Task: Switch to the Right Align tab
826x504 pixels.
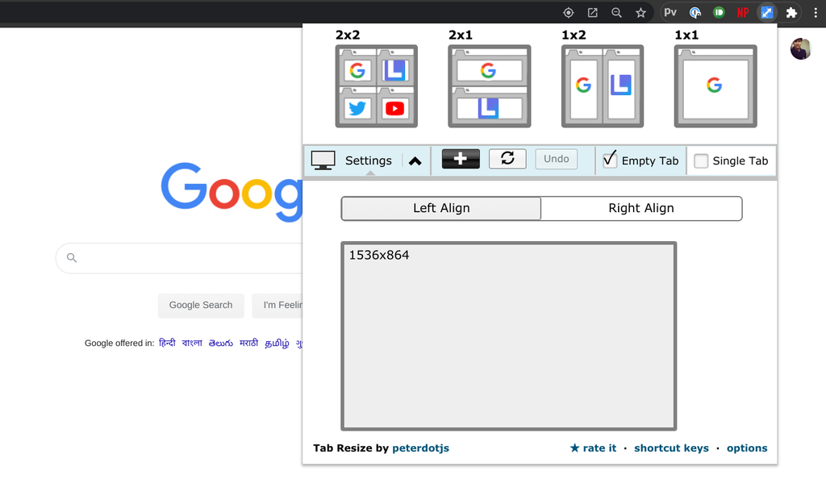Action: point(641,208)
